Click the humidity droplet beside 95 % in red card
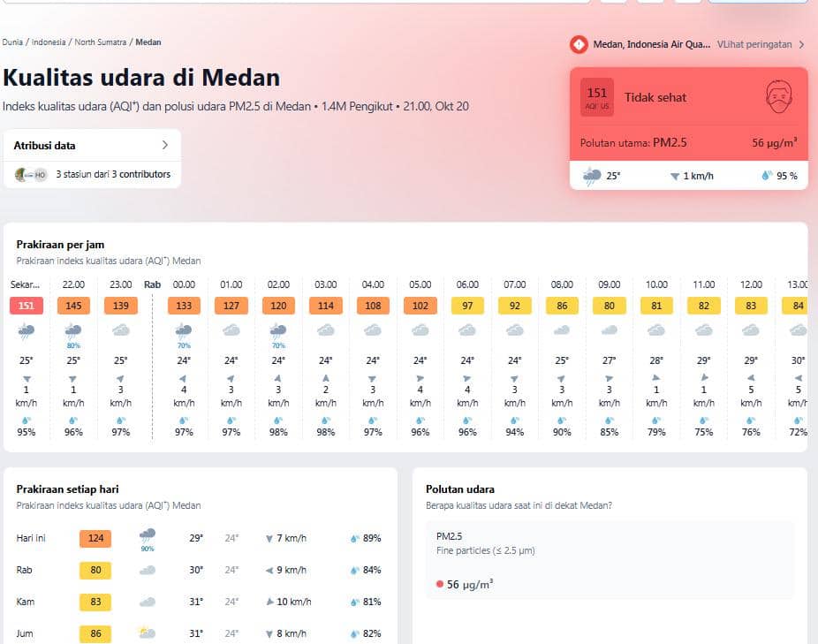This screenshot has height=644, width=818. coord(767,175)
